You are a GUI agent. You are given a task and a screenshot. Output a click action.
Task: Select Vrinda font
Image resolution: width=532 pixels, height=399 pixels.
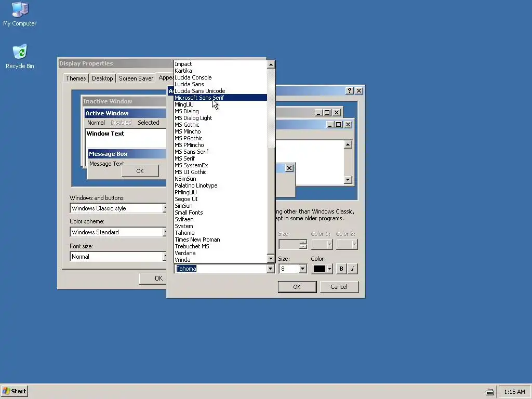click(220, 260)
